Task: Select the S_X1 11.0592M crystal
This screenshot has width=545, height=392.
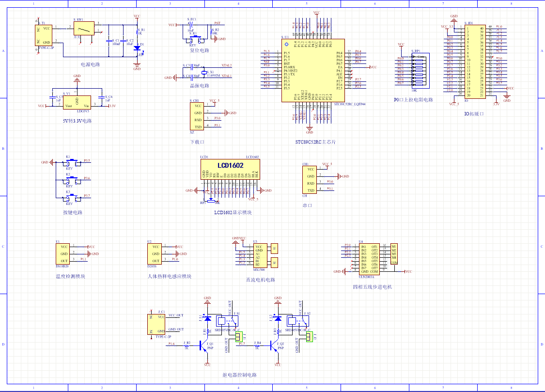Action: click(203, 72)
